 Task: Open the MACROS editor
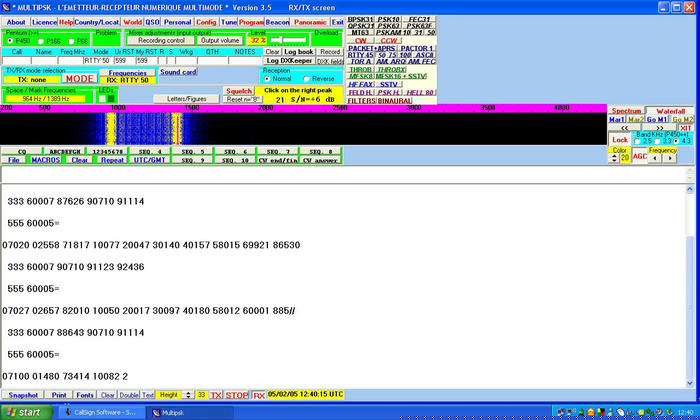46,160
